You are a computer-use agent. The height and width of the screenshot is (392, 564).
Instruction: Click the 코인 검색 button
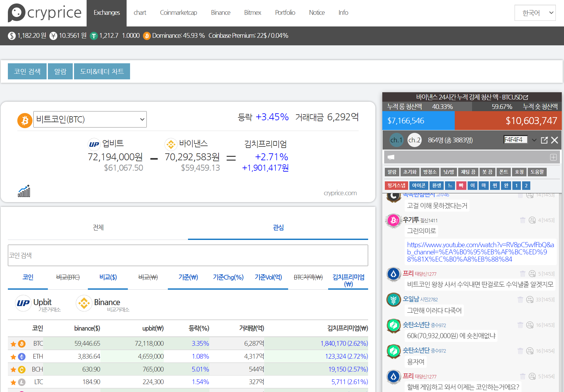(27, 71)
